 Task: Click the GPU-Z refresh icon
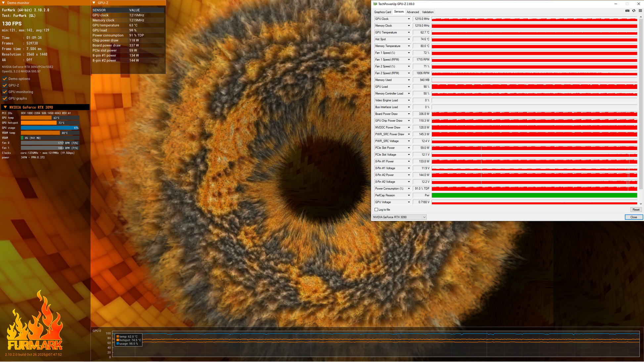[634, 11]
